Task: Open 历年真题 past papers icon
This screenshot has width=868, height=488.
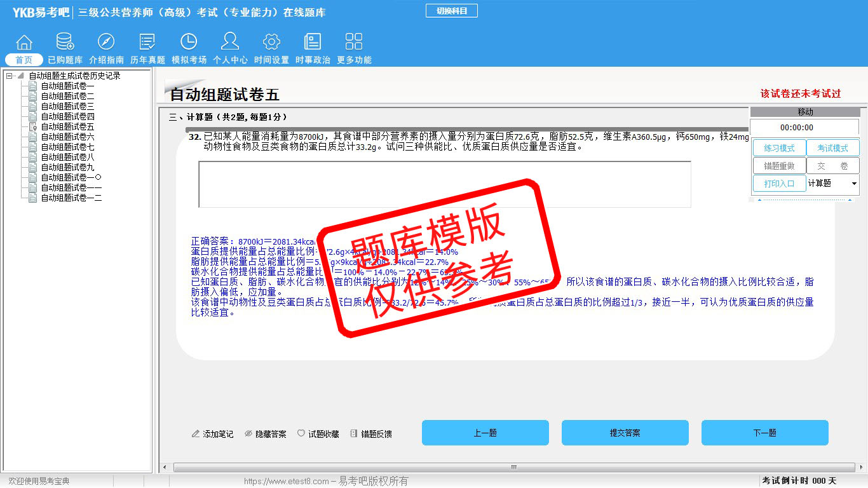Action: [147, 43]
